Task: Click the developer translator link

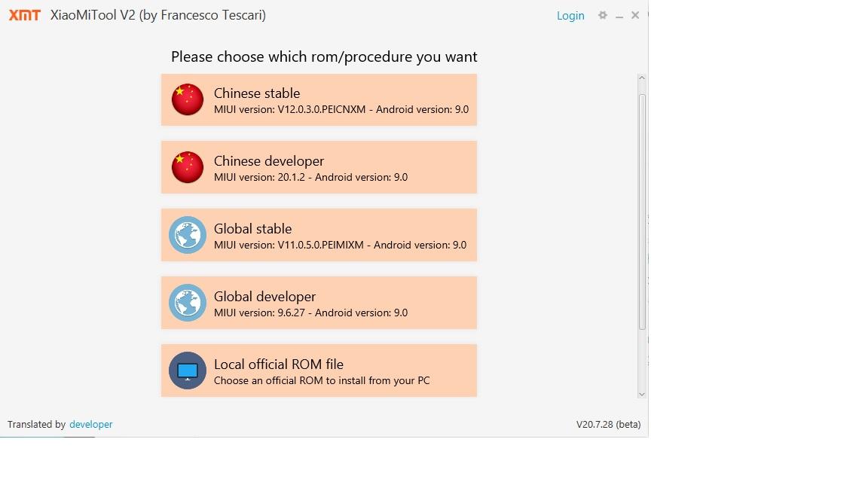Action: point(90,425)
